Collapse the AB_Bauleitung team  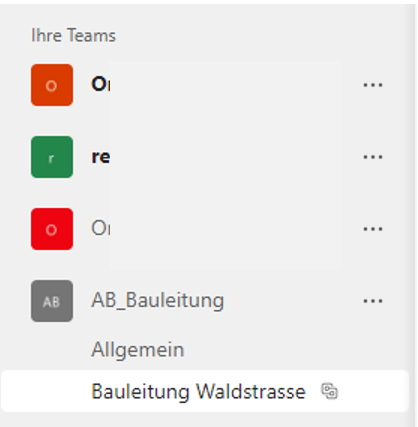158,300
